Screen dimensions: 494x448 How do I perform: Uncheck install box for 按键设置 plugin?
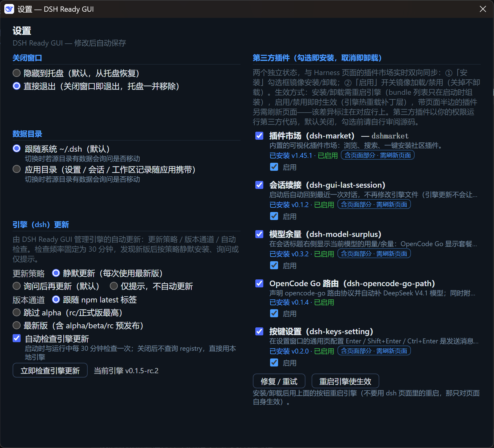point(259,331)
